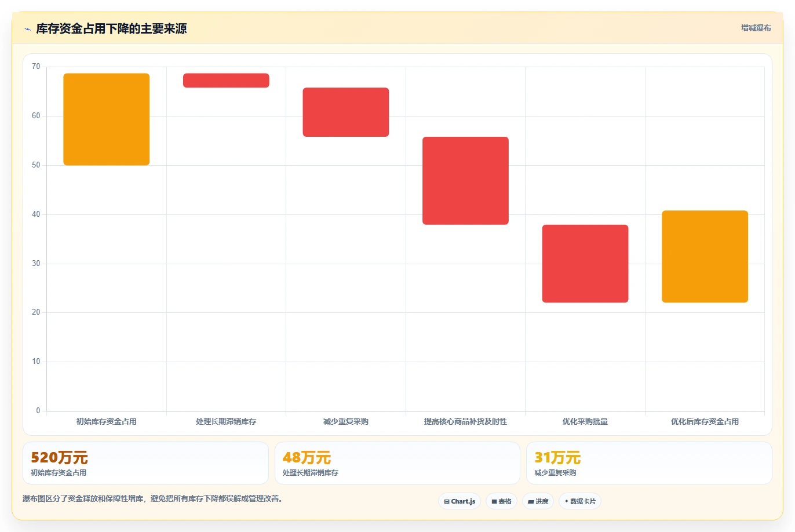
Task: Click x-axis label 优化后库存资金占用
Action: (705, 422)
